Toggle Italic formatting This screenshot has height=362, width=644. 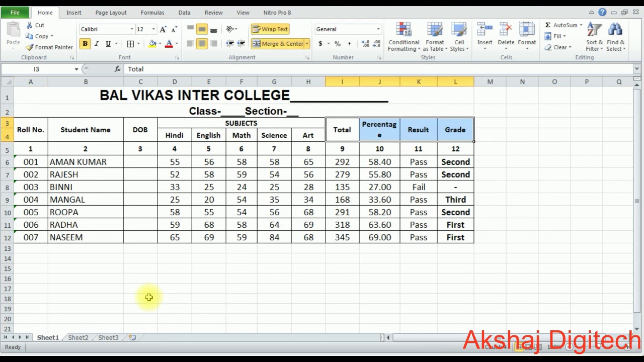[x=97, y=44]
